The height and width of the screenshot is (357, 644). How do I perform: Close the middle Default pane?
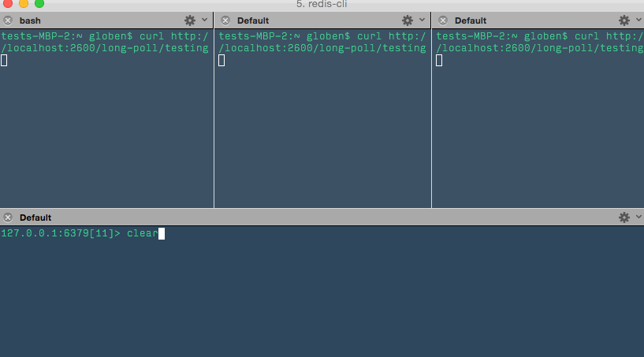(225, 20)
